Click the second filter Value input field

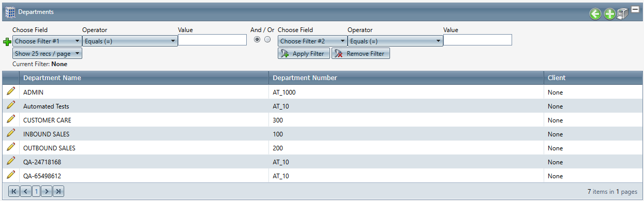[x=477, y=40]
